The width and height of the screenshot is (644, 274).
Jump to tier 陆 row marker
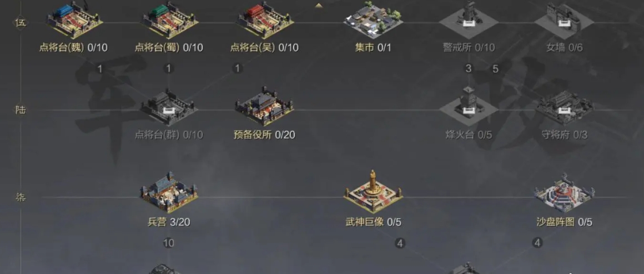click(21, 110)
